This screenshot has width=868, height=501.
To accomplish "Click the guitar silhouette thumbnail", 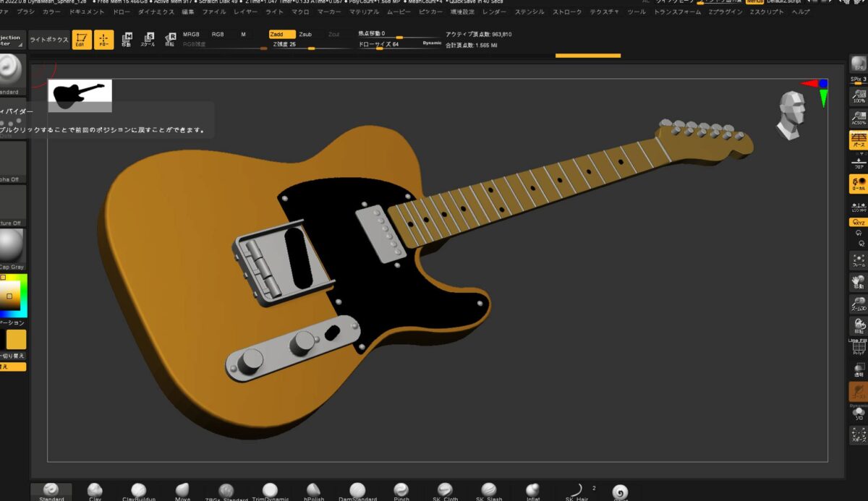I will (80, 95).
